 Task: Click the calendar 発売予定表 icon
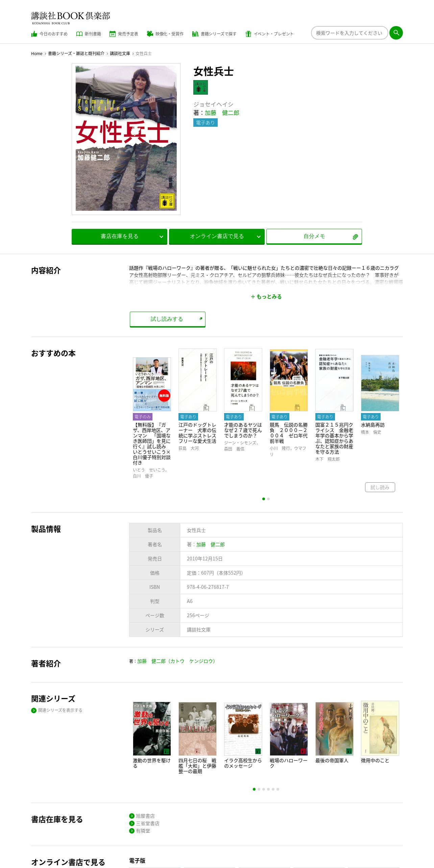tap(113, 34)
